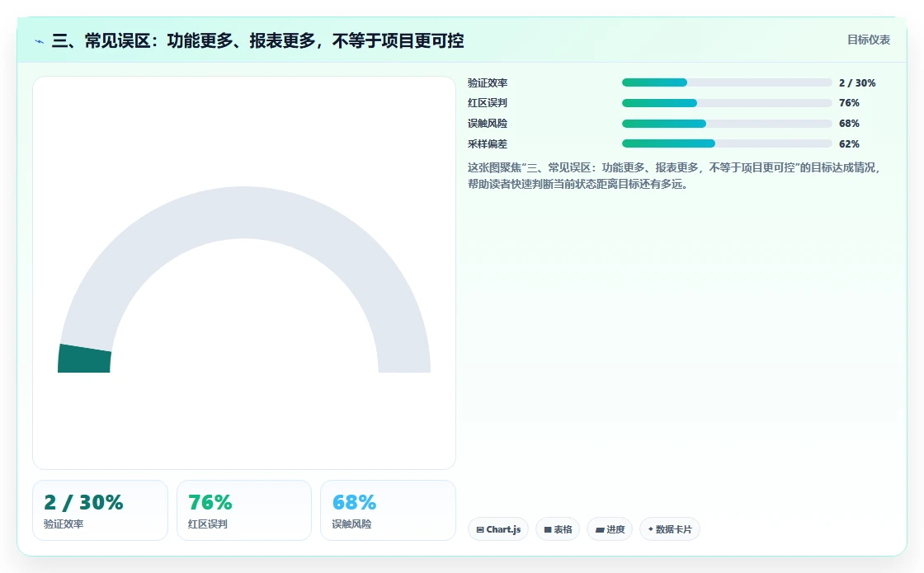
Task: Open the 2 / 30% 验证效率 stat card
Action: pos(100,510)
